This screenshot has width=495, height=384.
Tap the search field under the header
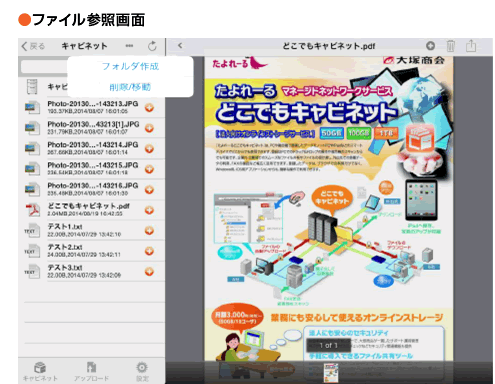(44, 67)
